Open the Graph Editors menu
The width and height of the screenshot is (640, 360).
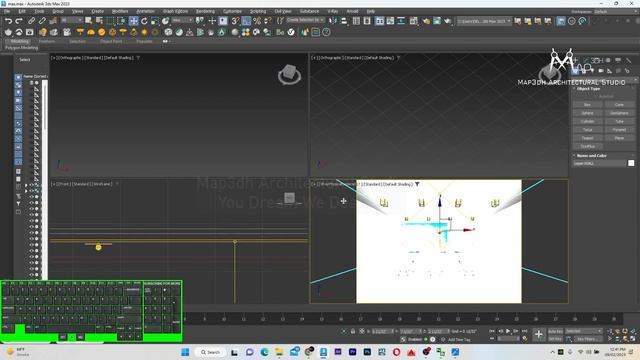(x=176, y=11)
